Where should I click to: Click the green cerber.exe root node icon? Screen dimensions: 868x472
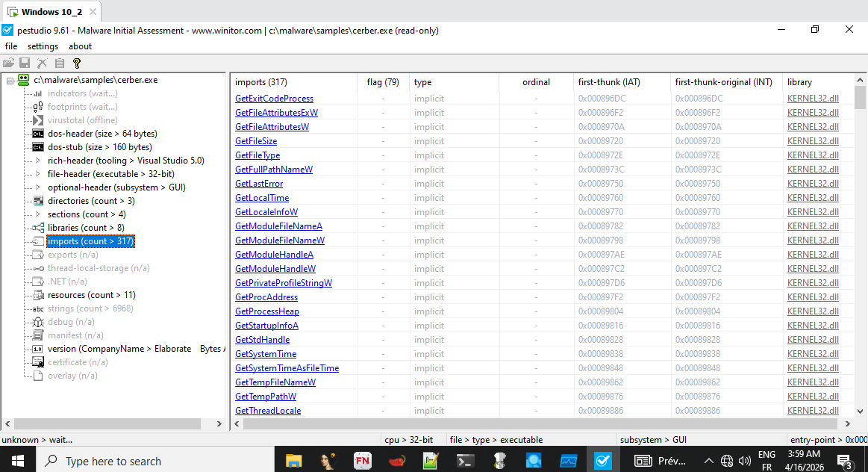point(23,80)
